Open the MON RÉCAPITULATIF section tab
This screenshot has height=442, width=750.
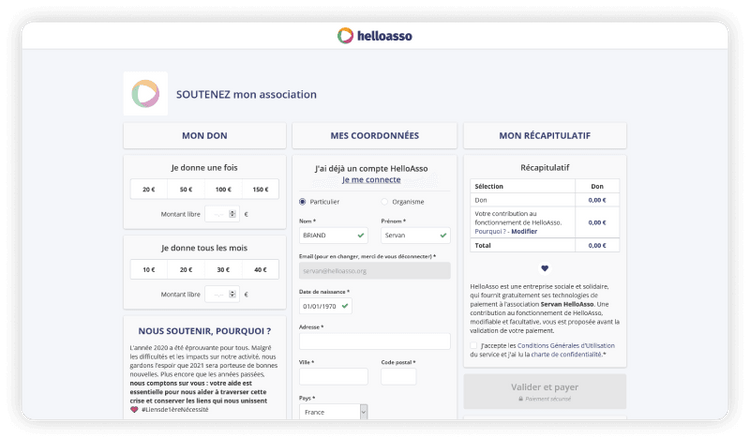click(545, 135)
